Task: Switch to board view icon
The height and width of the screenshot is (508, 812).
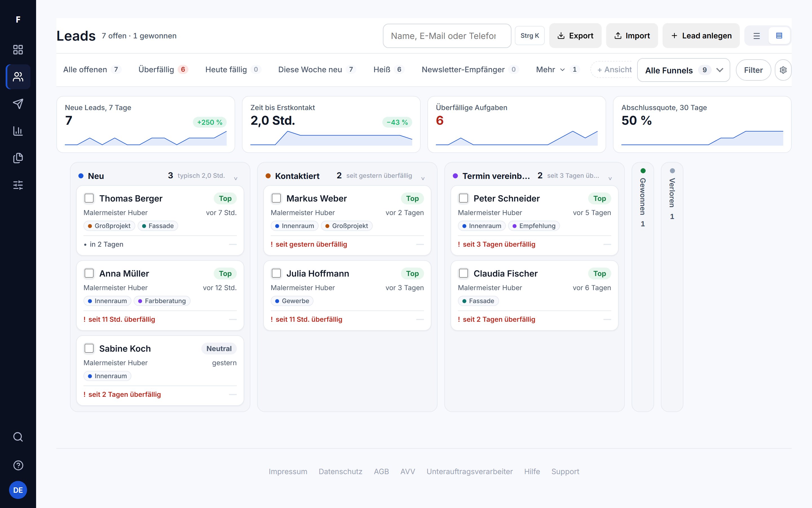Action: click(x=779, y=36)
